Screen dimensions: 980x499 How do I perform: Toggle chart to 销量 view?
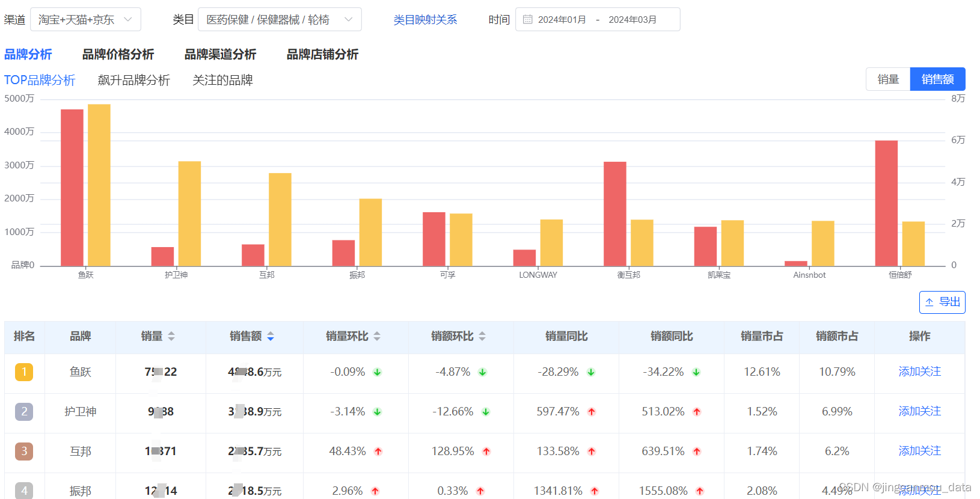[x=888, y=79]
